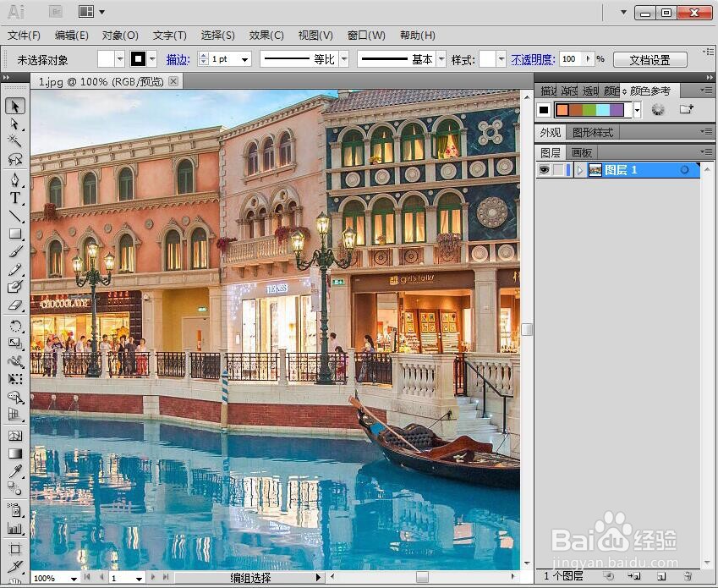Select the Shape Builder tool
The image size is (718, 588).
pyautogui.click(x=15, y=397)
